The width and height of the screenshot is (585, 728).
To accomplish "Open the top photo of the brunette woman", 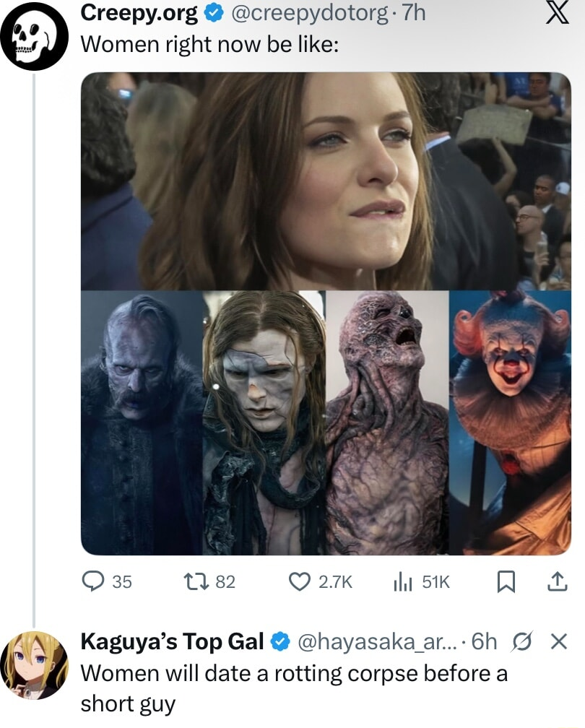I will click(x=326, y=181).
